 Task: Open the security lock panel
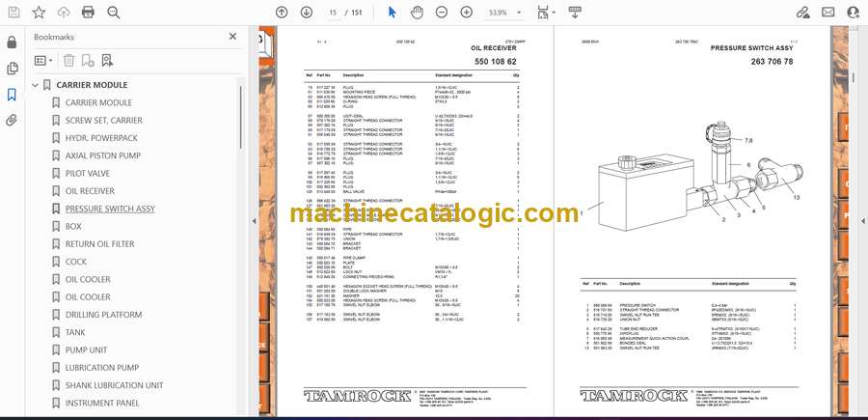(x=12, y=42)
